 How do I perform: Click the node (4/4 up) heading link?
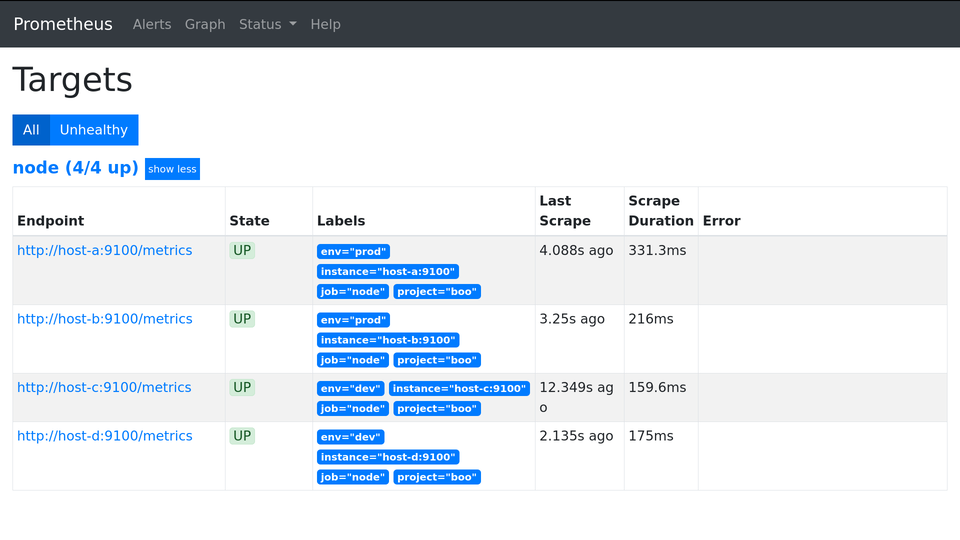coord(75,168)
